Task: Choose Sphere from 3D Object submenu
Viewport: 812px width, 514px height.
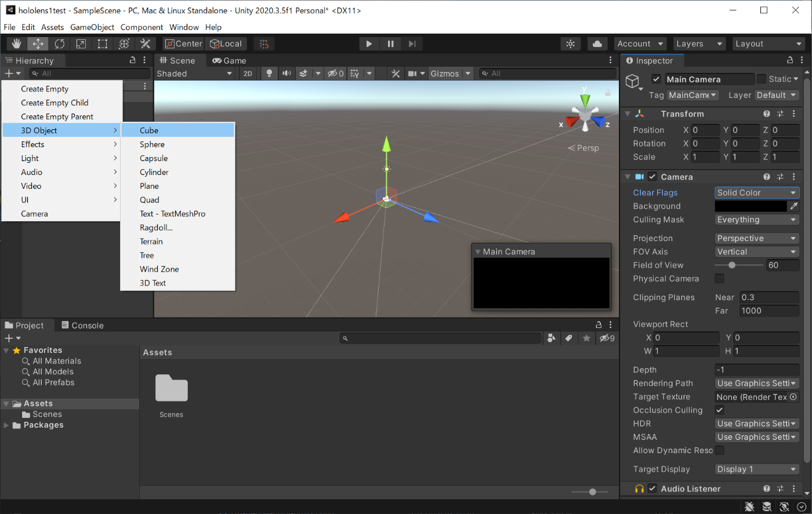Action: pyautogui.click(x=177, y=144)
